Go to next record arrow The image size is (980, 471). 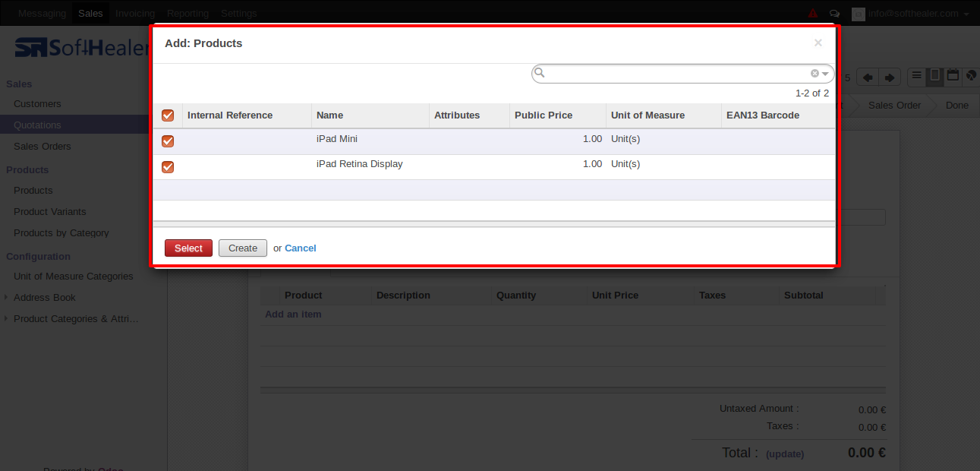pyautogui.click(x=890, y=77)
